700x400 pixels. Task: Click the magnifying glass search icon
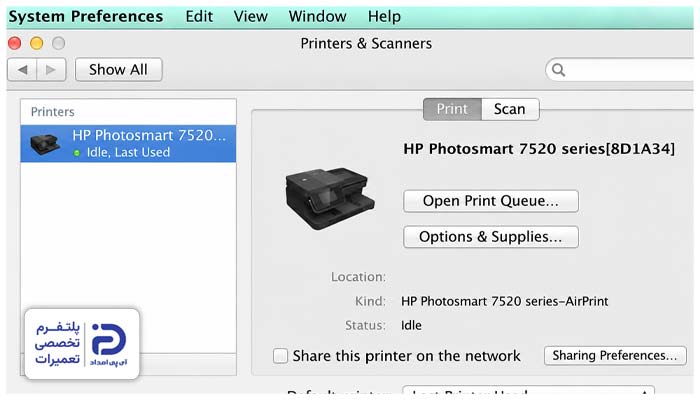coord(558,70)
